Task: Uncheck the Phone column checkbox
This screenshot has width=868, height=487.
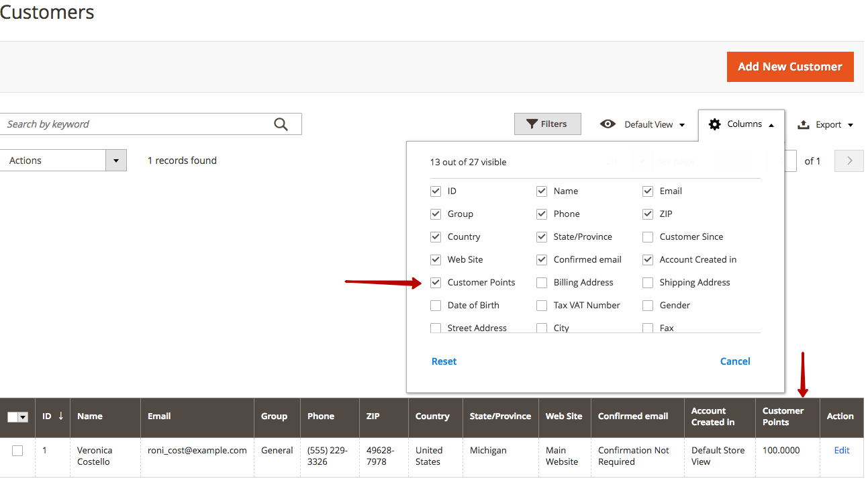Action: [542, 214]
